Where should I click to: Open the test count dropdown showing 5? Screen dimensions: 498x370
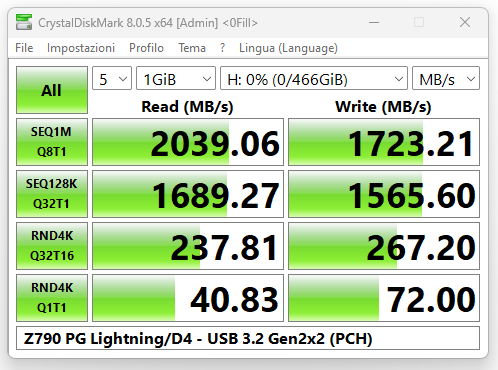tap(112, 78)
